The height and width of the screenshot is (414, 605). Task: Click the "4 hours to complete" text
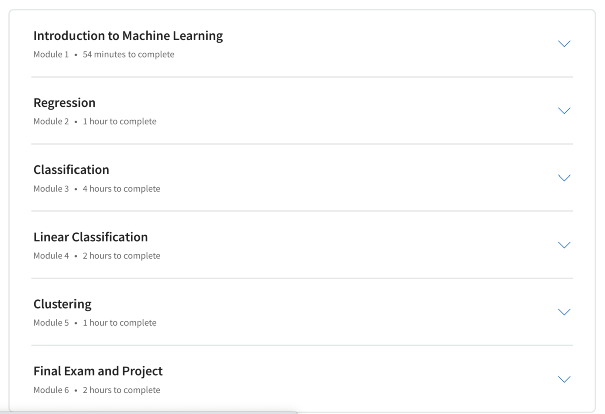[x=122, y=189]
